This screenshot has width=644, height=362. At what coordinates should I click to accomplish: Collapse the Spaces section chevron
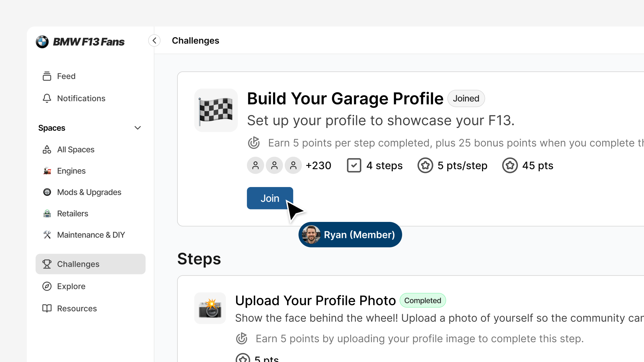coord(138,128)
